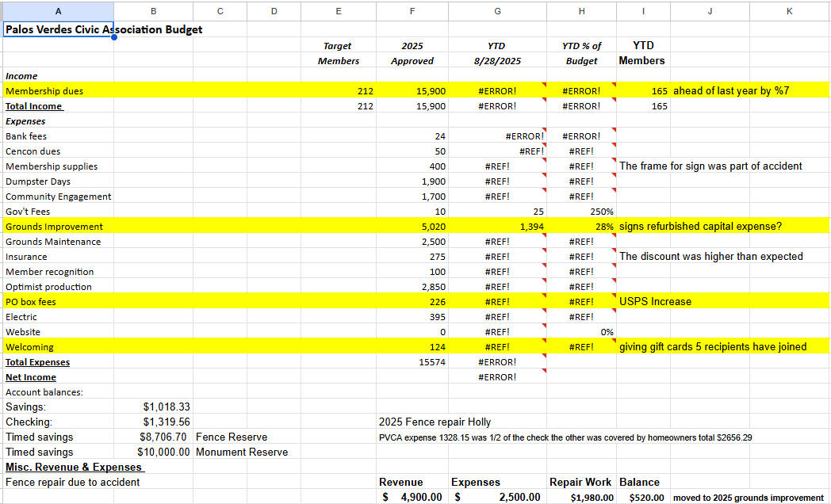831x504 pixels.
Task: Select the Optimist production 2,850 budget cell
Action: coord(433,287)
